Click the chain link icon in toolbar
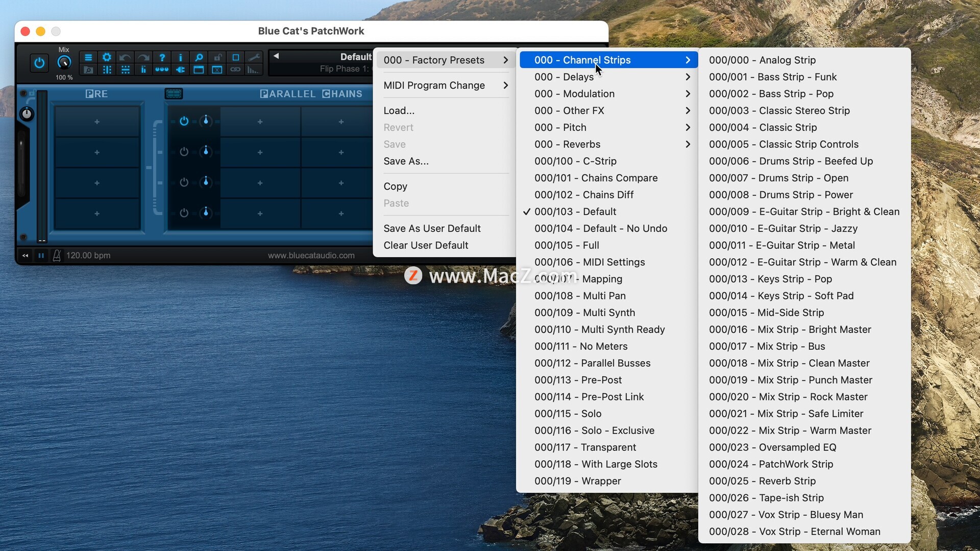This screenshot has height=551, width=980. [x=235, y=69]
